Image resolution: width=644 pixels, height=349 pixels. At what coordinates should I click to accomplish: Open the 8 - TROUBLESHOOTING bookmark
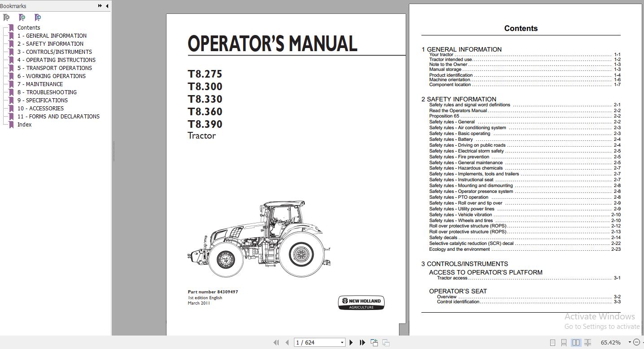click(46, 92)
